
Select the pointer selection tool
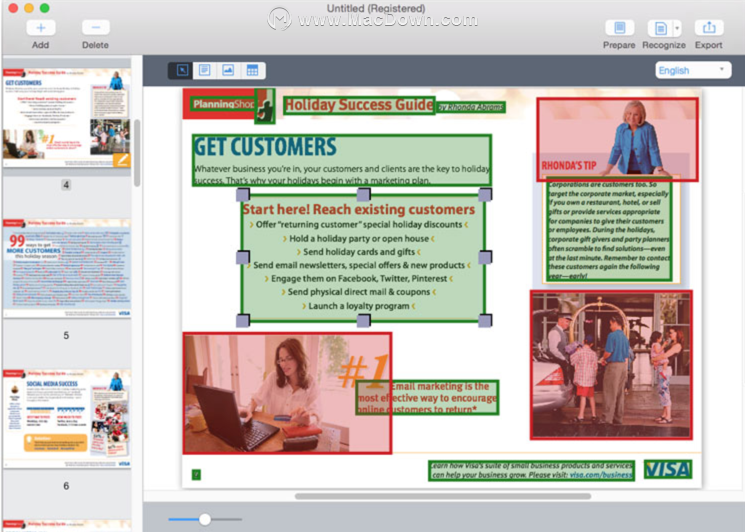[x=182, y=70]
